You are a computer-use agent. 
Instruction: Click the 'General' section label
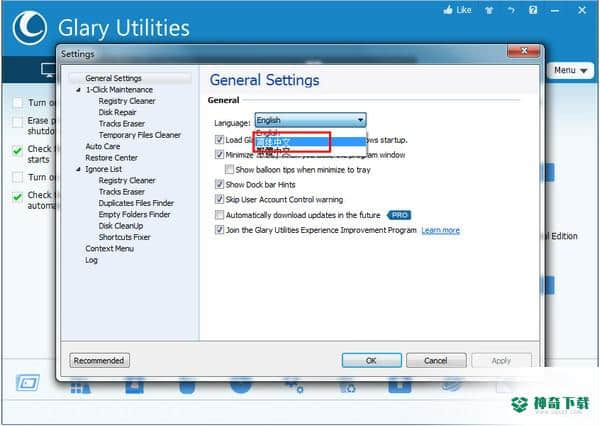point(223,100)
